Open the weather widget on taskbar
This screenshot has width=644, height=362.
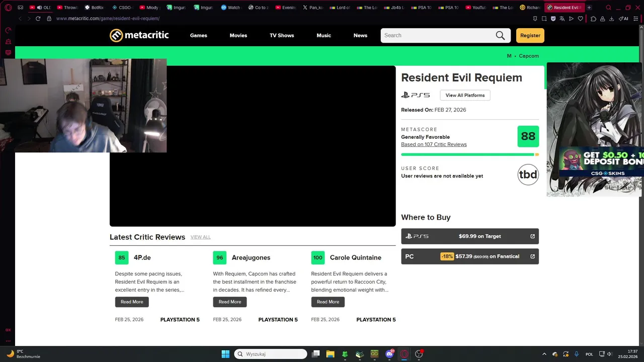pyautogui.click(x=24, y=354)
